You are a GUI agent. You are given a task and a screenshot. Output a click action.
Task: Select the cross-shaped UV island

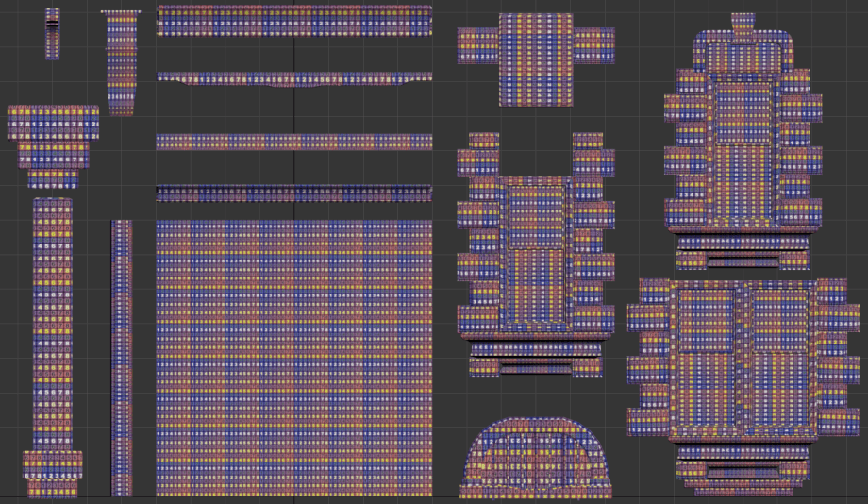coord(536,59)
